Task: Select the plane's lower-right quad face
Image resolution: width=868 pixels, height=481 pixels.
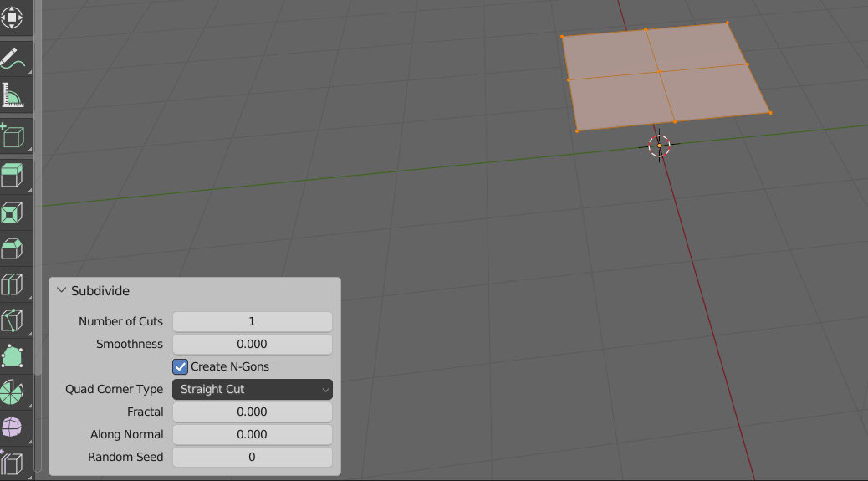Action: [714, 93]
